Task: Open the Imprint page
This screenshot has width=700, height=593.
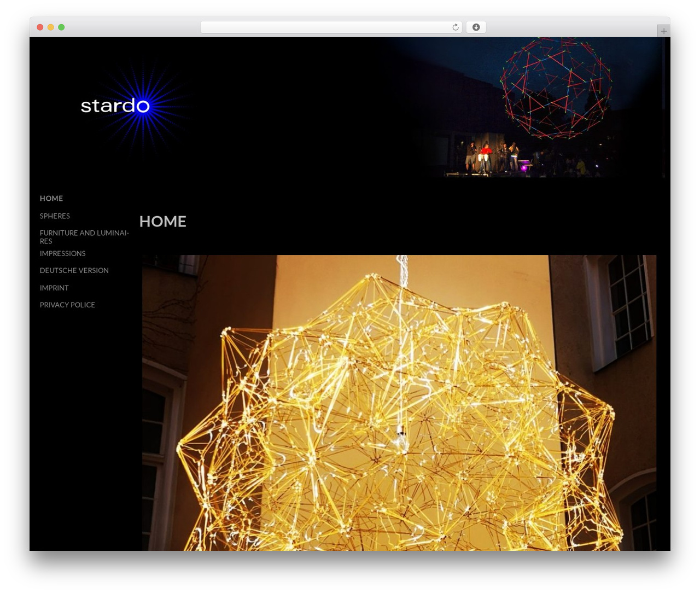Action: coord(54,288)
